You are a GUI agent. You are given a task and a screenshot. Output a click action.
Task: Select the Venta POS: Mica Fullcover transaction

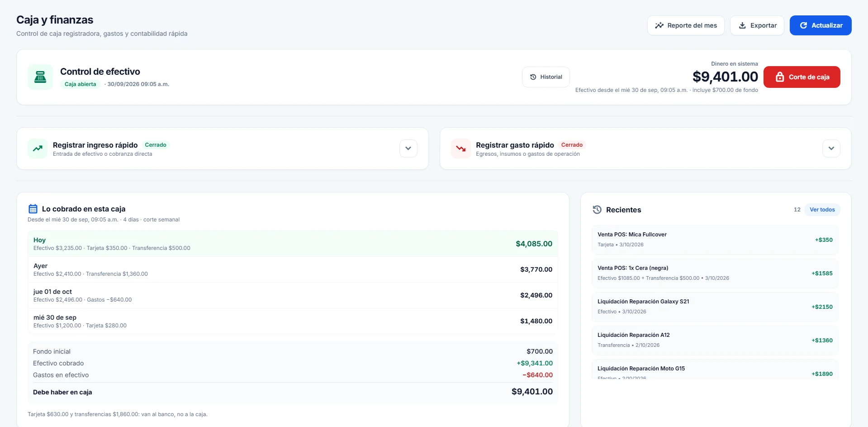[715, 240]
